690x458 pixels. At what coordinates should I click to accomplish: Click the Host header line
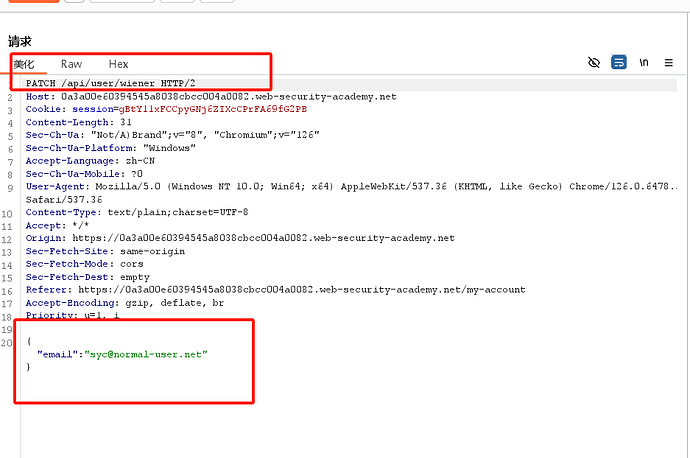point(211,97)
